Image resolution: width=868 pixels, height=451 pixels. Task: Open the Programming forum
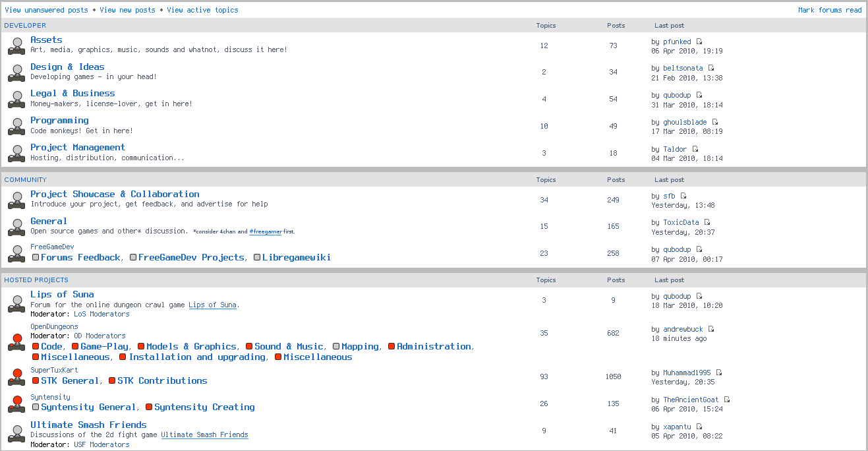tap(59, 121)
